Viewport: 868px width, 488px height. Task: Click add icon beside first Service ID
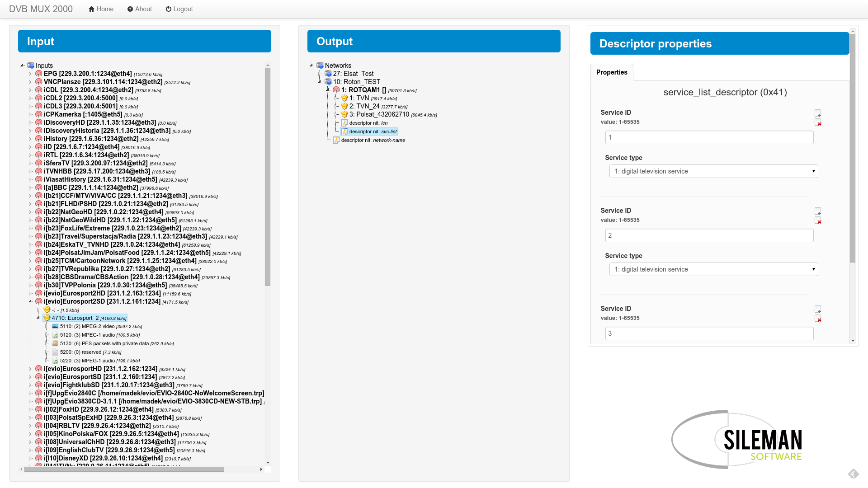click(x=818, y=113)
